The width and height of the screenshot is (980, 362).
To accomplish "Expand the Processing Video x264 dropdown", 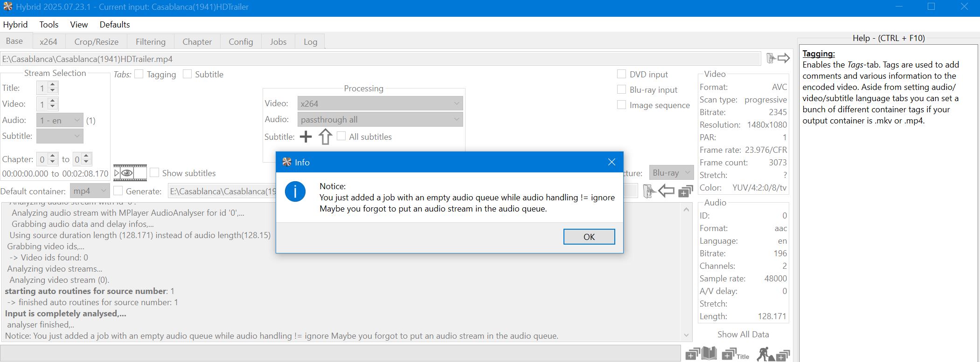I will click(x=380, y=103).
